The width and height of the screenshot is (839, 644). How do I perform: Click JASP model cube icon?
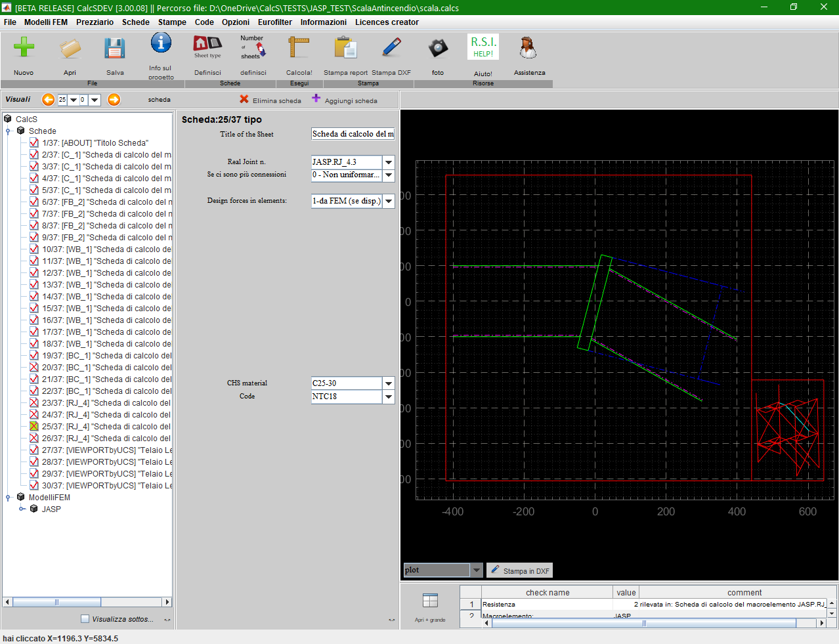coord(34,509)
